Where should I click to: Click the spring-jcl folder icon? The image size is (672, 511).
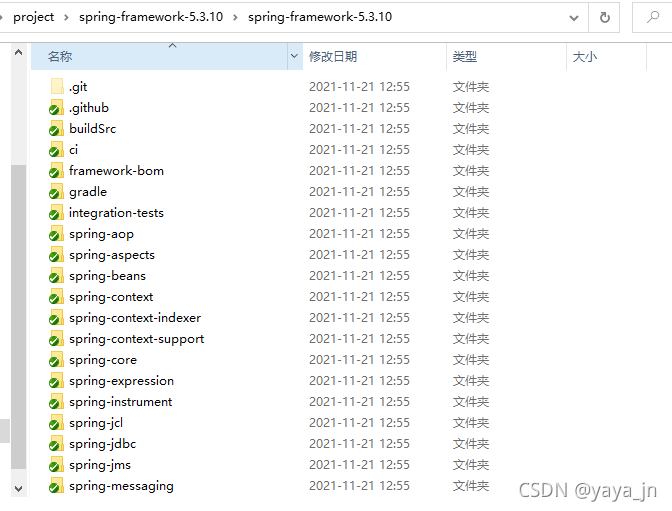point(57,422)
